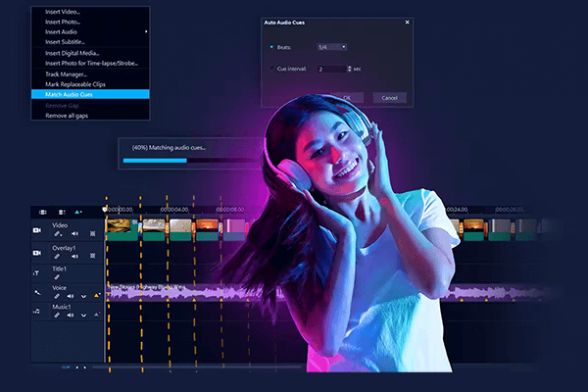Open the storyboard view icon above tracks
Image resolution: width=588 pixels, height=392 pixels.
coord(42,211)
